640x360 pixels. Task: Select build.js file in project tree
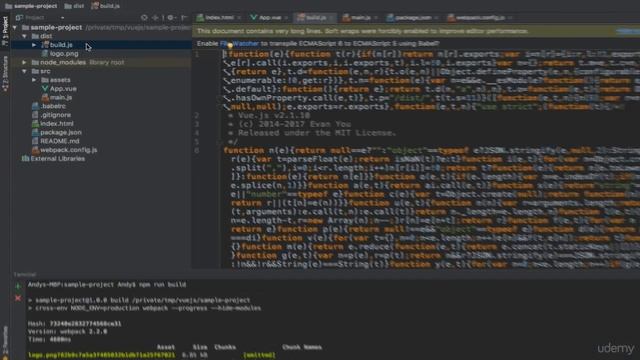[x=61, y=45]
